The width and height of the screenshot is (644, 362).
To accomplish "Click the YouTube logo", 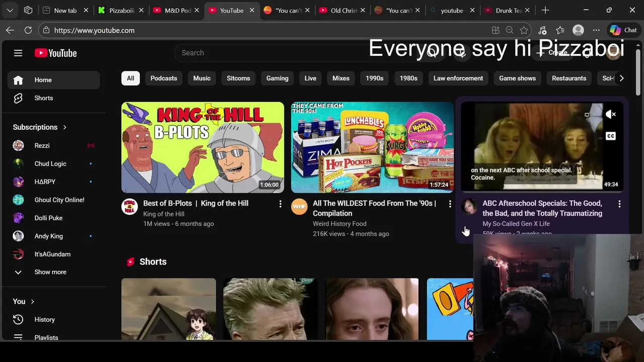I will tap(55, 53).
